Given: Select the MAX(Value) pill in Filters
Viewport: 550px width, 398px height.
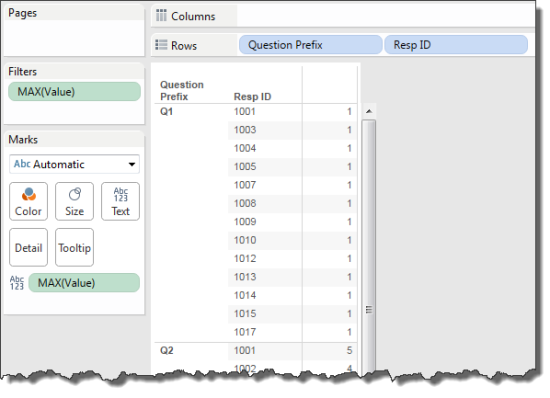Looking at the screenshot, I should pyautogui.click(x=74, y=92).
